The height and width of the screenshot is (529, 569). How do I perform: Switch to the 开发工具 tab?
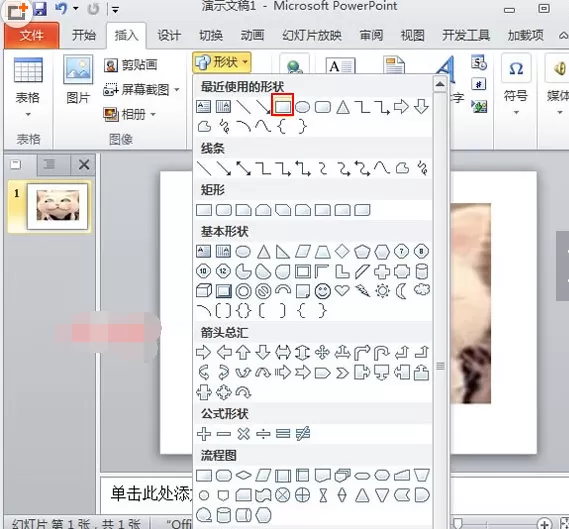pos(466,35)
